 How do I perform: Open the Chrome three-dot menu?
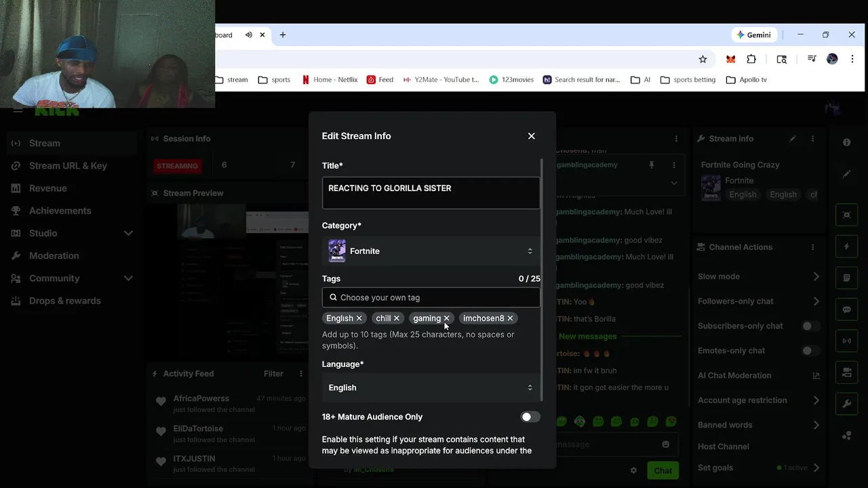point(852,60)
